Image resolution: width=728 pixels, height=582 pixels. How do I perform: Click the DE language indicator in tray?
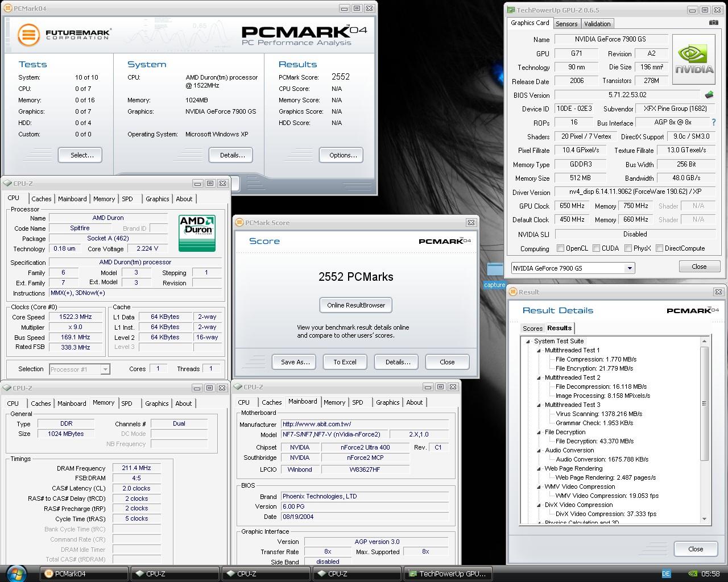coord(667,573)
